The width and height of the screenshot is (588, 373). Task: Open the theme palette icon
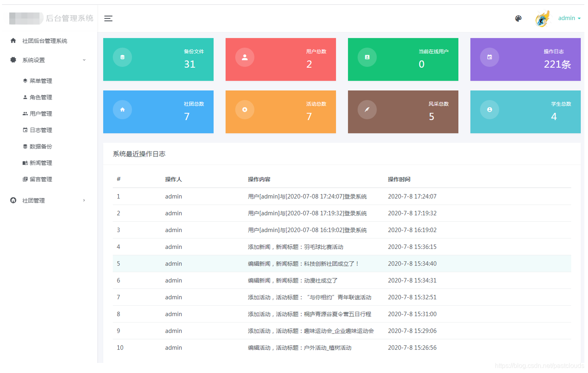tap(518, 19)
